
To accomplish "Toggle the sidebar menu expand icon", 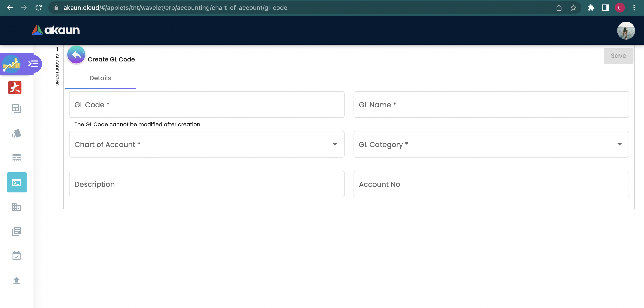I will point(33,64).
